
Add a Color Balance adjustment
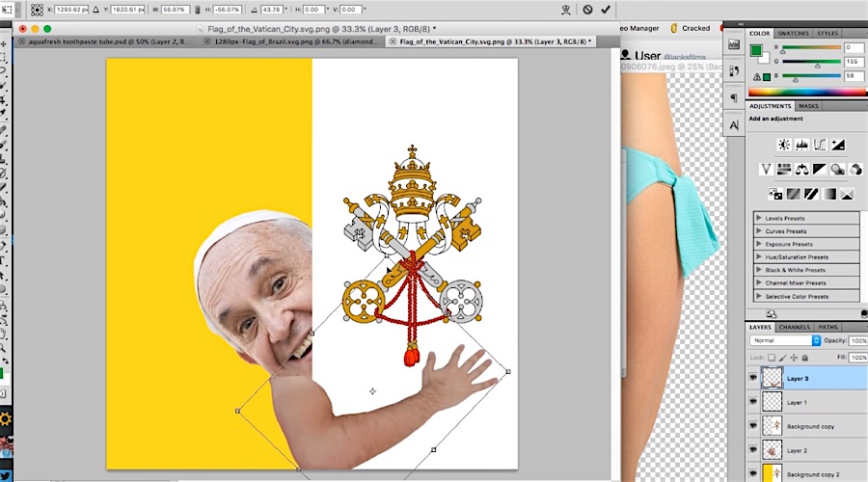point(801,170)
